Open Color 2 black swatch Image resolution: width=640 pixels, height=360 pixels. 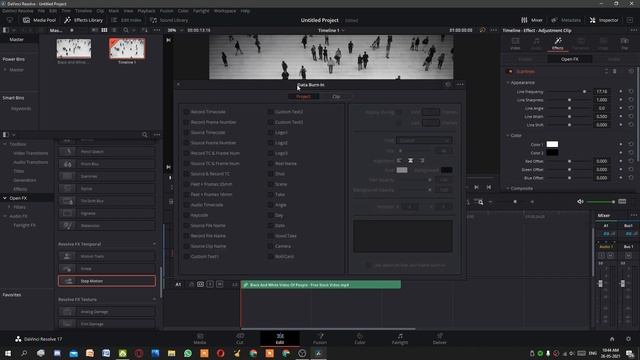(x=552, y=153)
